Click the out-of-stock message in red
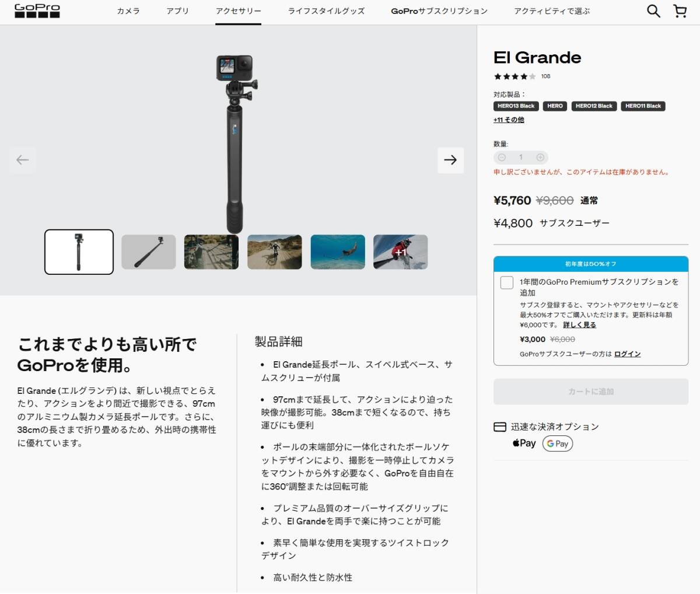 pyautogui.click(x=582, y=172)
